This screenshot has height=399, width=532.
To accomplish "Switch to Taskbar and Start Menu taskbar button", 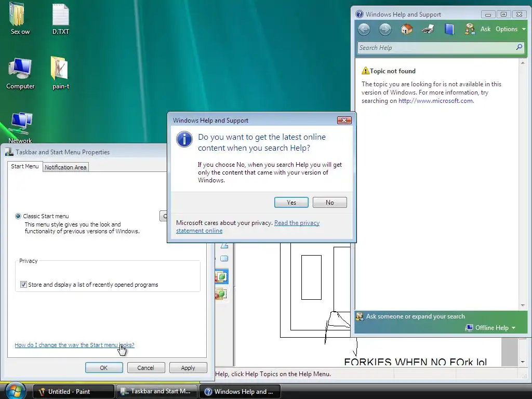I will coord(157,392).
